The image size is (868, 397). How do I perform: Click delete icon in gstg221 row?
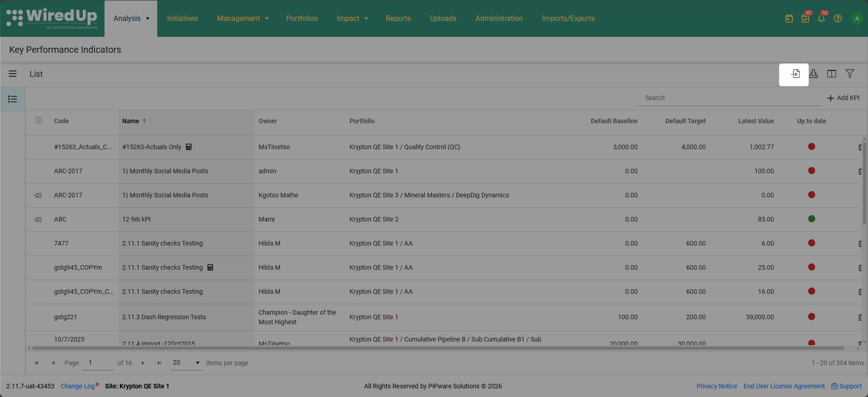pyautogui.click(x=860, y=317)
